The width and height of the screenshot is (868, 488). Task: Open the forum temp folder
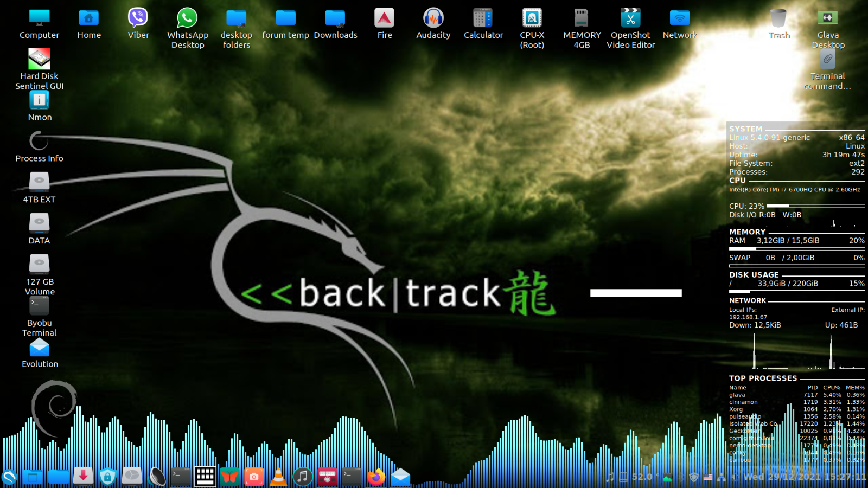[x=285, y=24]
